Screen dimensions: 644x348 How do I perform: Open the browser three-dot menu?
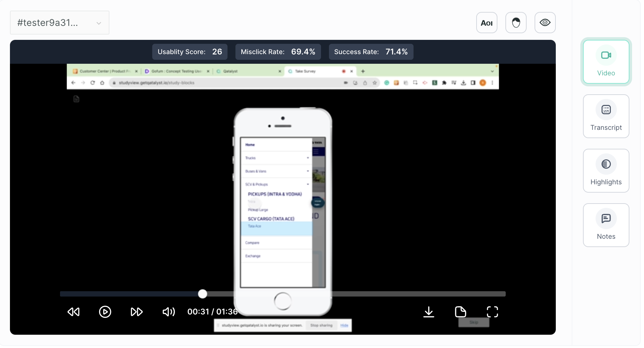[492, 83]
